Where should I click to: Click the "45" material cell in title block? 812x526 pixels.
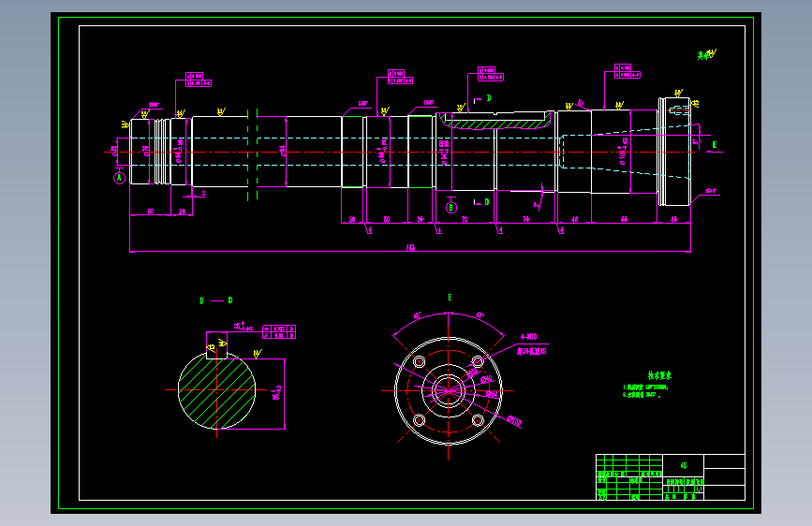pyautogui.click(x=683, y=465)
